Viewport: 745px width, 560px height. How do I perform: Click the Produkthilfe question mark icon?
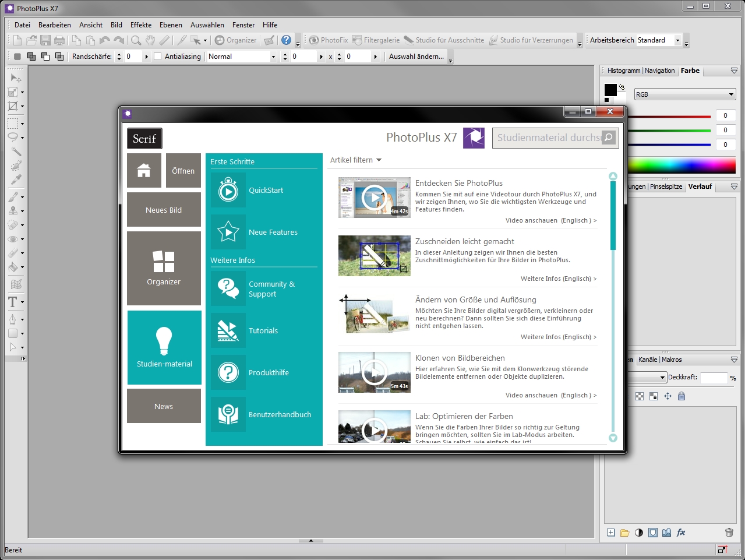click(228, 372)
